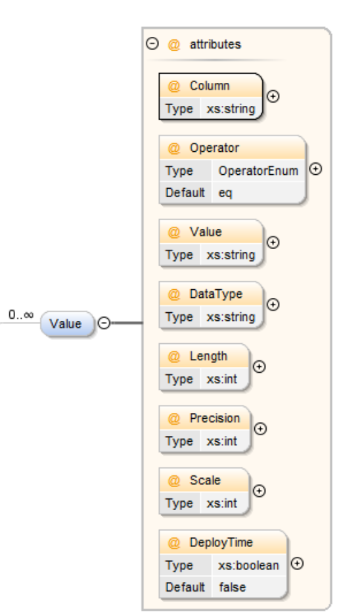Viewport: 364px width, 616px height.
Task: Click the DeployTime Default false cell
Action: [249, 587]
